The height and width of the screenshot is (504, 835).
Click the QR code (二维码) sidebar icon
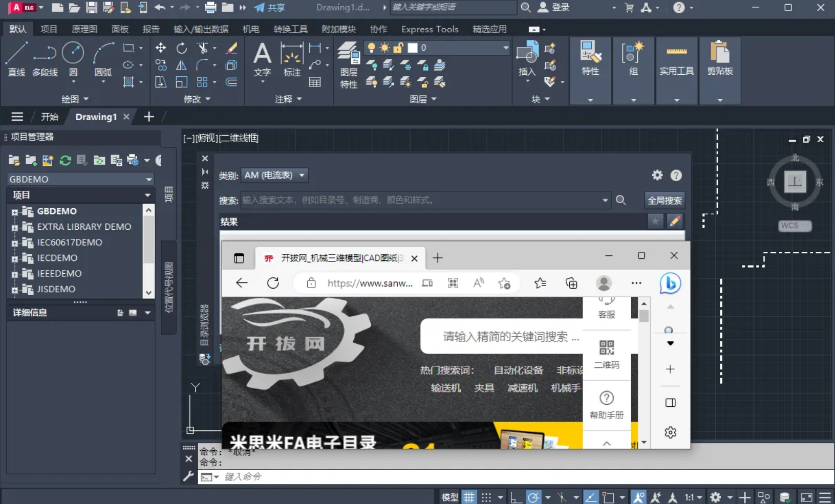click(607, 354)
